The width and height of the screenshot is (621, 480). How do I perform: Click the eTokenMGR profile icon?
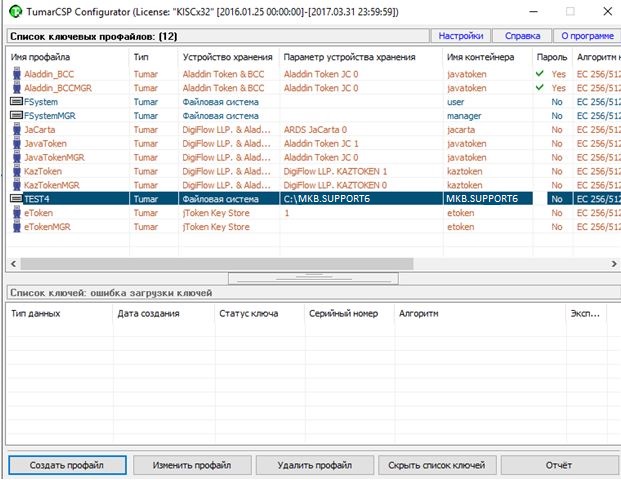tap(16, 227)
